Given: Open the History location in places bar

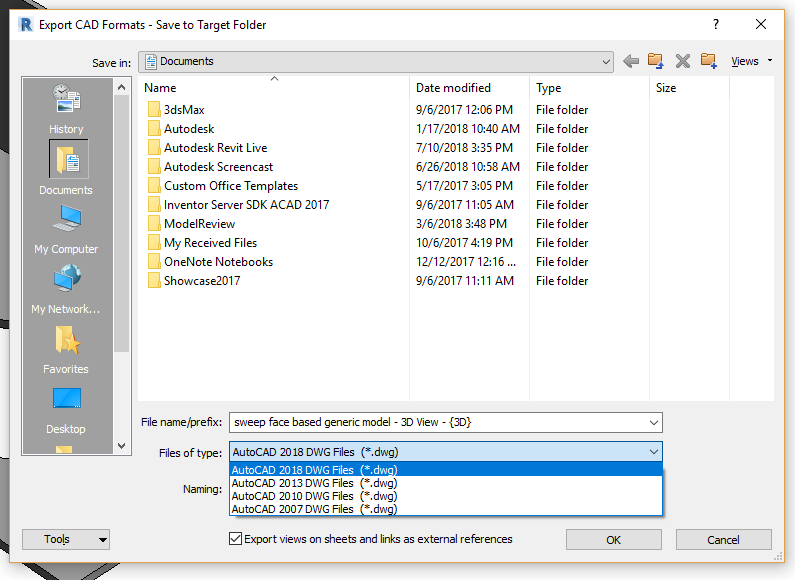Looking at the screenshot, I should [x=66, y=108].
